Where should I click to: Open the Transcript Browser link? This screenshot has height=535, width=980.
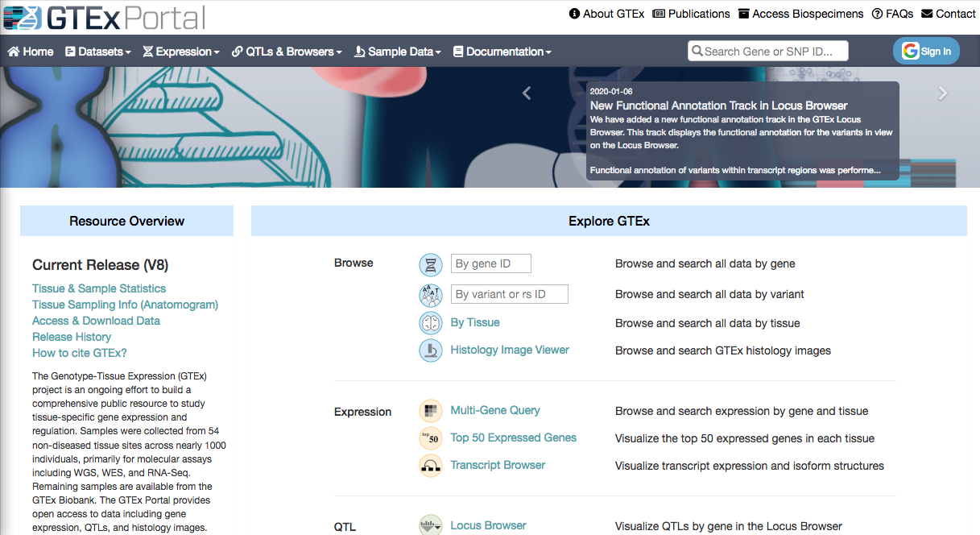click(x=498, y=465)
